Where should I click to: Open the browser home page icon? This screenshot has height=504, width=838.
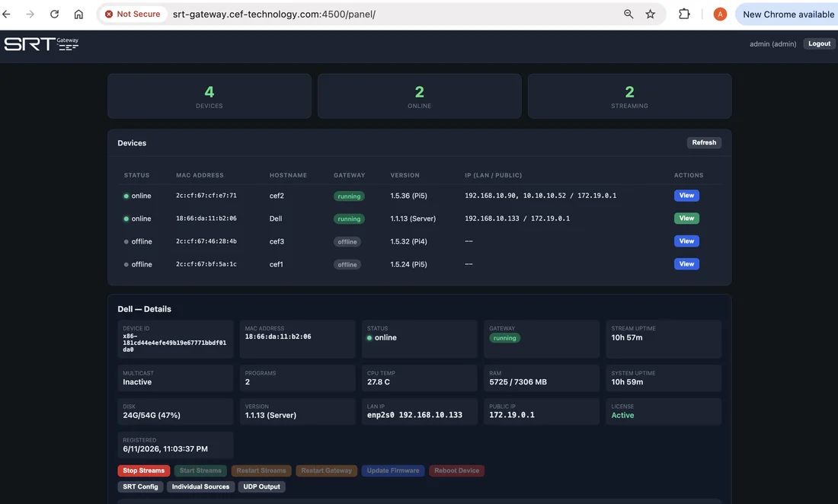click(78, 14)
